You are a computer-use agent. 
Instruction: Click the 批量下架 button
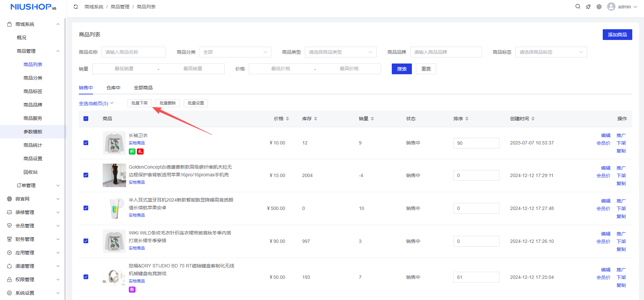click(140, 103)
